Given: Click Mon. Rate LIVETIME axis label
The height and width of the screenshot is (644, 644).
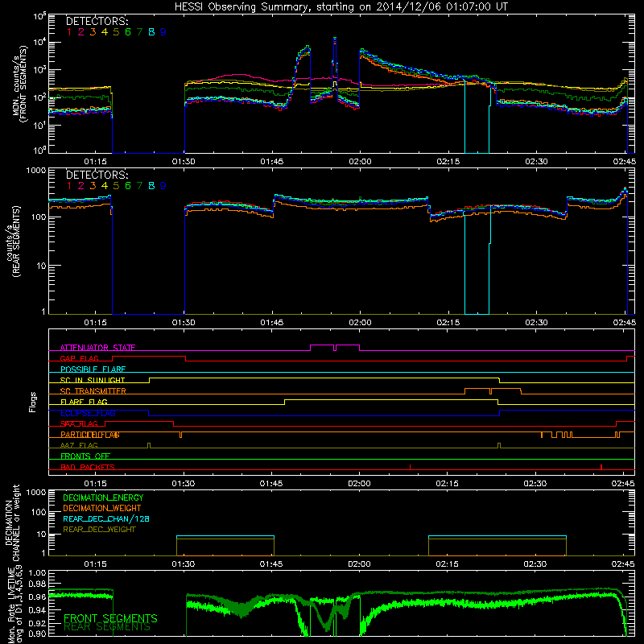Looking at the screenshot, I should 12,605.
